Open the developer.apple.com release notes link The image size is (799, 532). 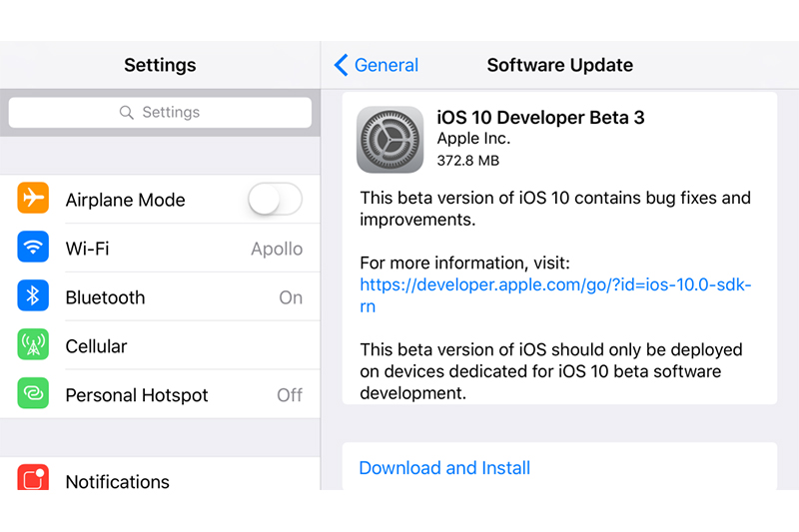pyautogui.click(x=554, y=285)
